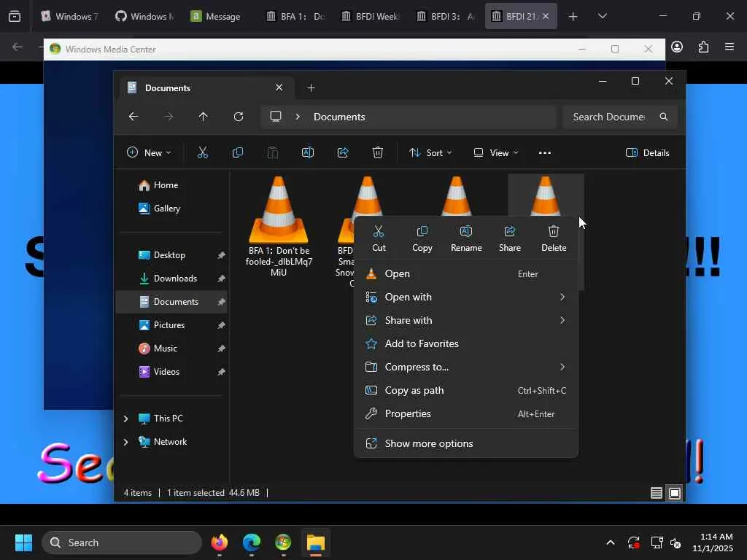Open the See more ellipsis menu
747x560 pixels.
coord(544,153)
